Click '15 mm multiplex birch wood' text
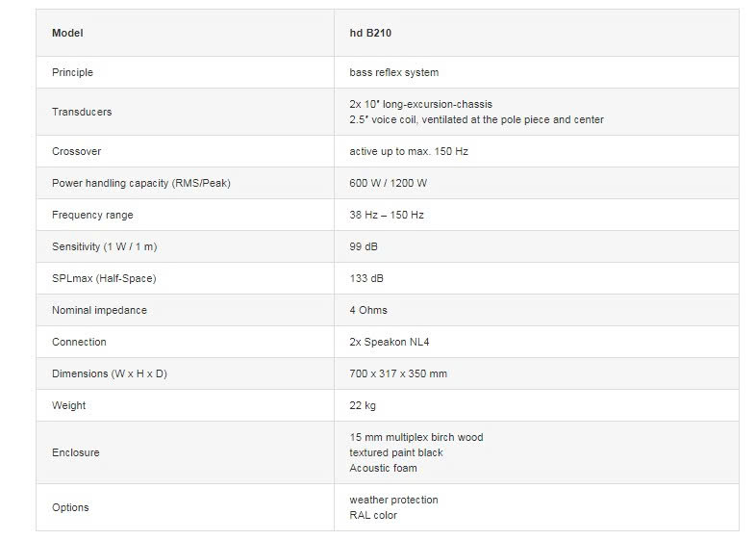The image size is (756, 540). tap(416, 437)
